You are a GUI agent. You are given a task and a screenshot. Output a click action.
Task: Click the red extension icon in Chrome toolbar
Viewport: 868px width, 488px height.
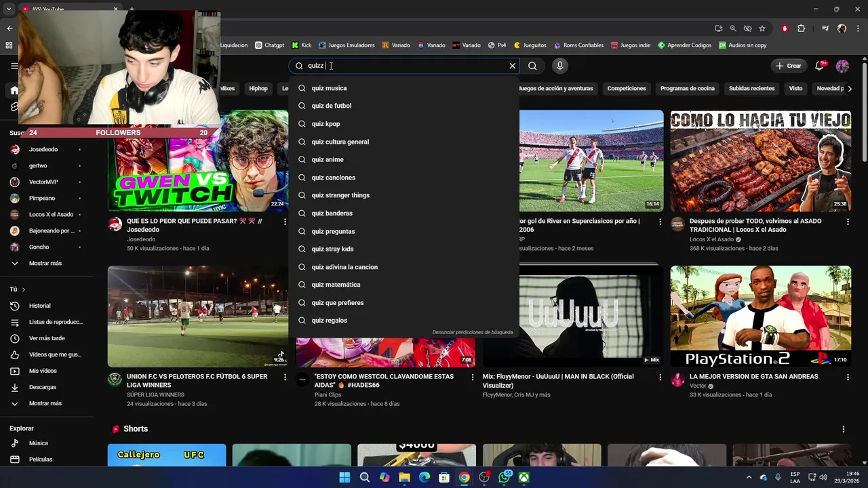tap(785, 28)
